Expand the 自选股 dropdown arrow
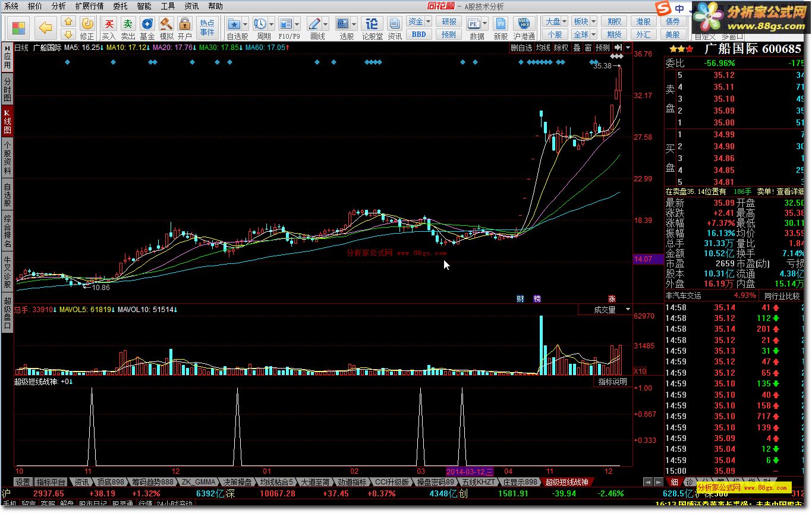This screenshot has width=812, height=513. (245, 24)
